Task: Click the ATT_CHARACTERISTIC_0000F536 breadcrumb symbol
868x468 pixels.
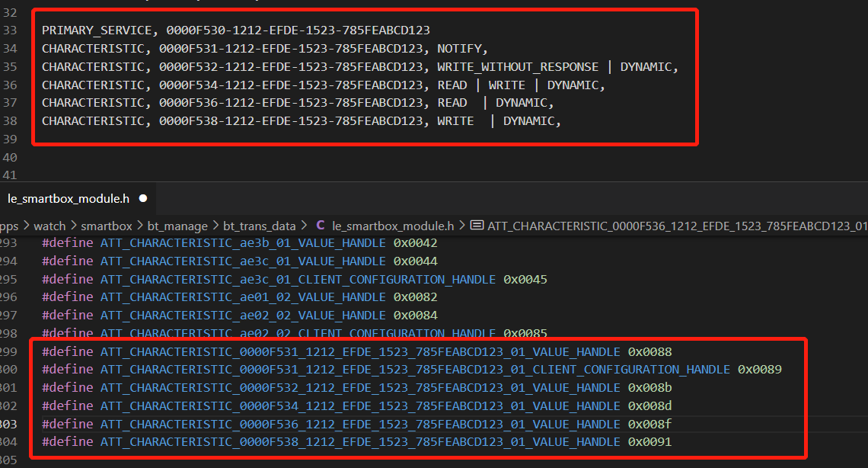Action: tap(677, 226)
